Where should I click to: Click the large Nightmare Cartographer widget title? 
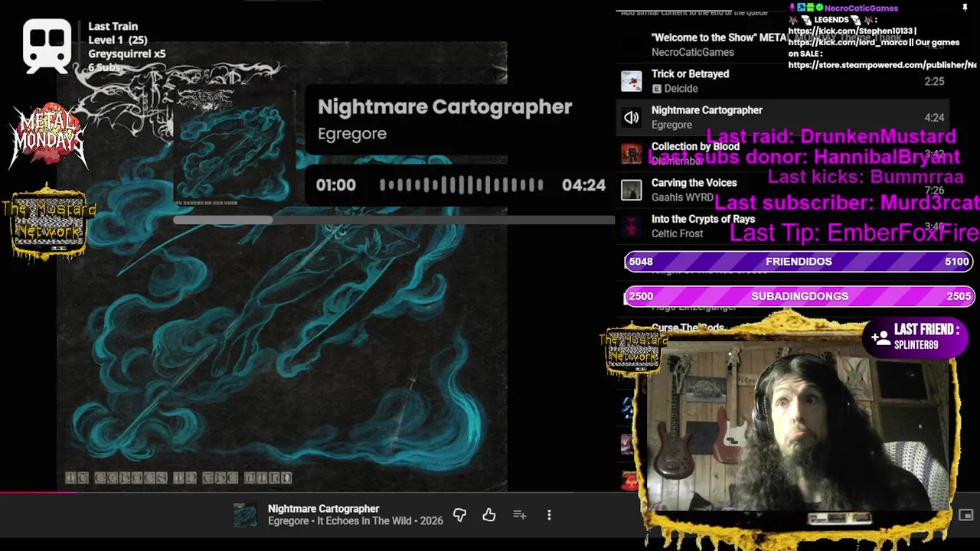click(x=445, y=107)
